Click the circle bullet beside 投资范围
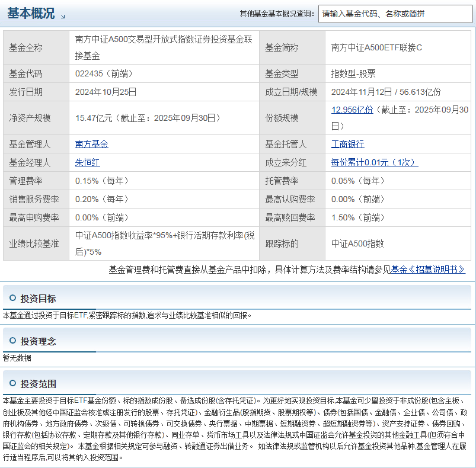Image resolution: width=476 pixels, height=468 pixels. tap(13, 383)
